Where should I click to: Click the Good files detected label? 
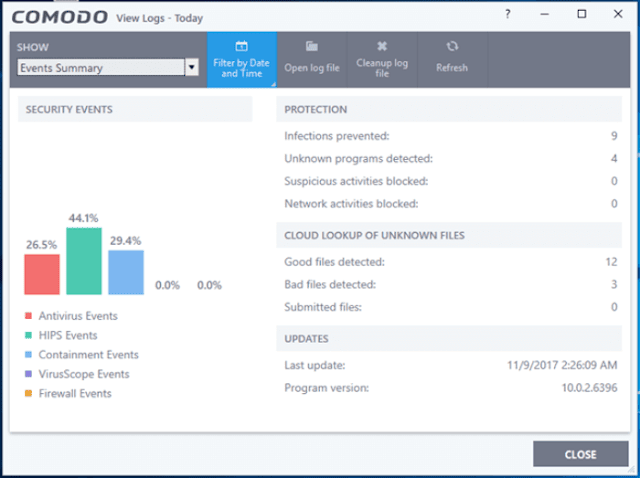(334, 262)
